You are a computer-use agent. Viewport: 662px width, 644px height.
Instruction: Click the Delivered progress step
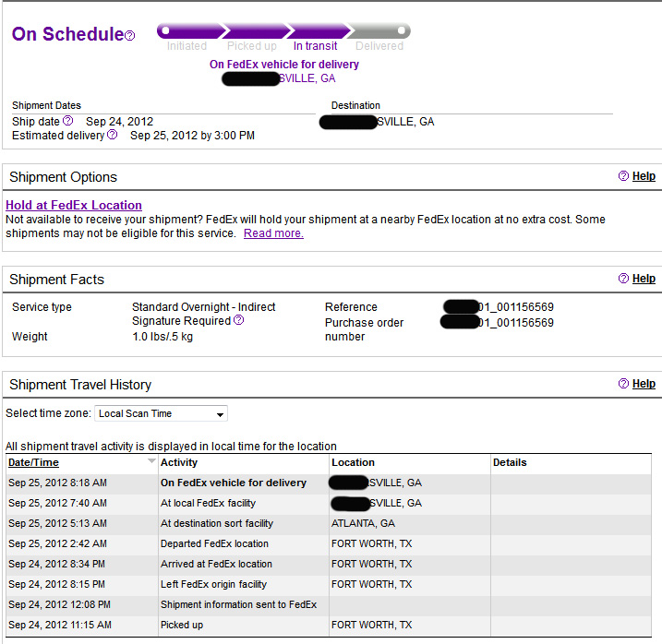(x=379, y=46)
